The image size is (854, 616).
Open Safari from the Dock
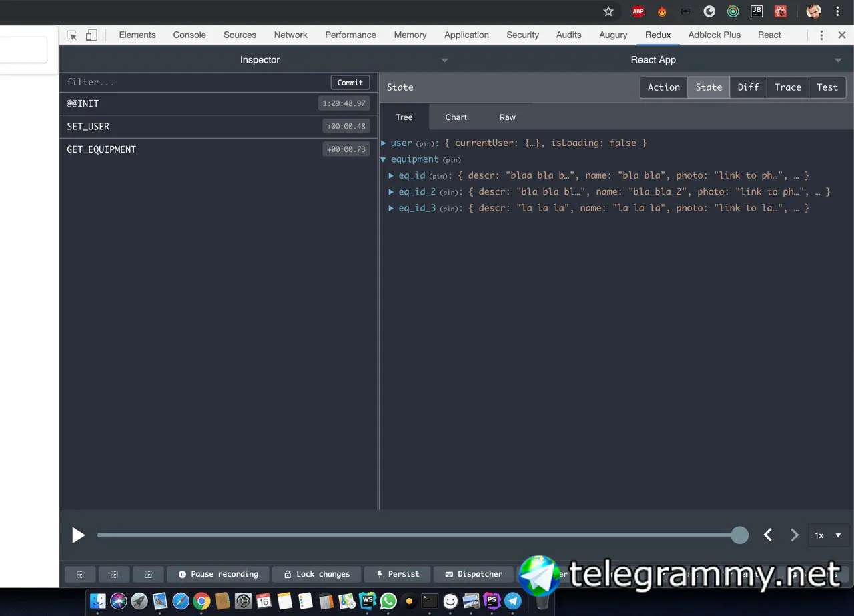[x=181, y=601]
